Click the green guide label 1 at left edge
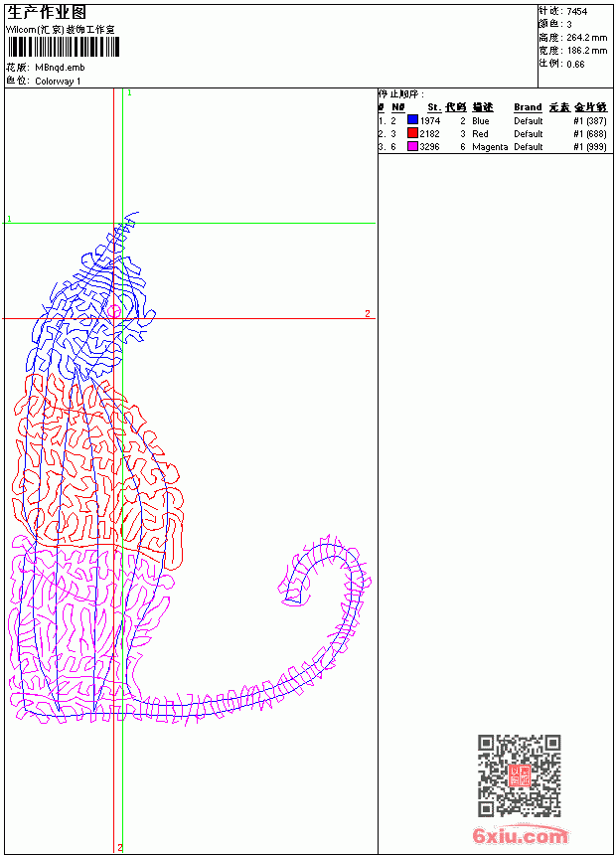 pyautogui.click(x=9, y=219)
